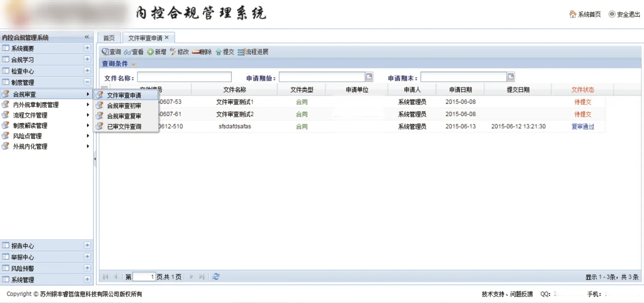The image size is (644, 303).
Task: Open calendar picker for 申请期末
Action: tap(511, 77)
